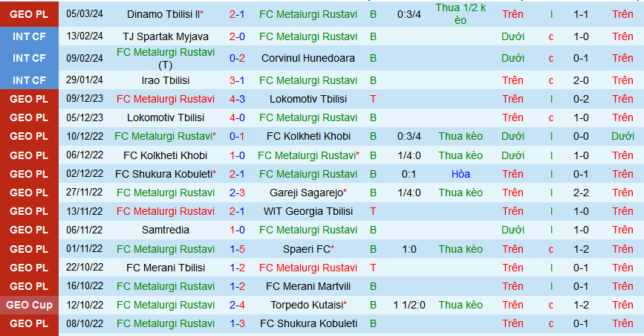Click the FC Merani Martvili team name
Viewport: 644px width, 336px height.
[x=308, y=286]
